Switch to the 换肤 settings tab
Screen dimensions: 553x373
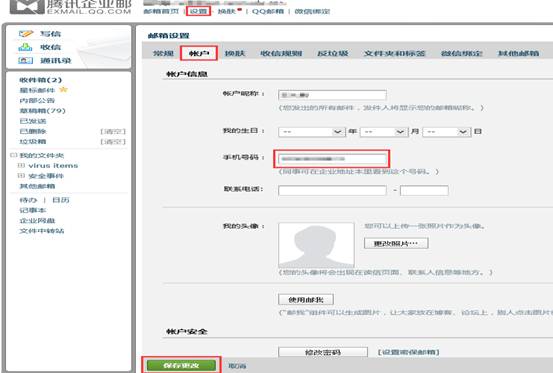tap(235, 53)
